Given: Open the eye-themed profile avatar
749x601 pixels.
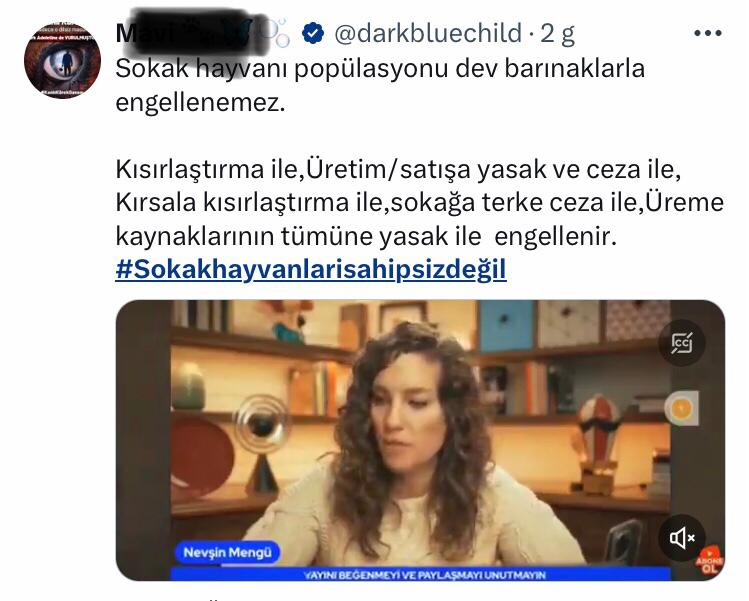Looking at the screenshot, I should click(x=63, y=60).
